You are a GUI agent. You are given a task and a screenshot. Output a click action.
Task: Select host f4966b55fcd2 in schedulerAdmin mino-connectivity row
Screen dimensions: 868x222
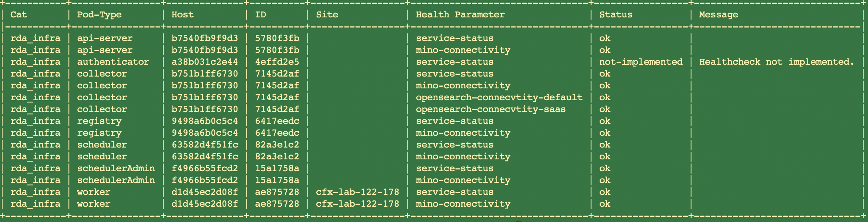click(205, 180)
